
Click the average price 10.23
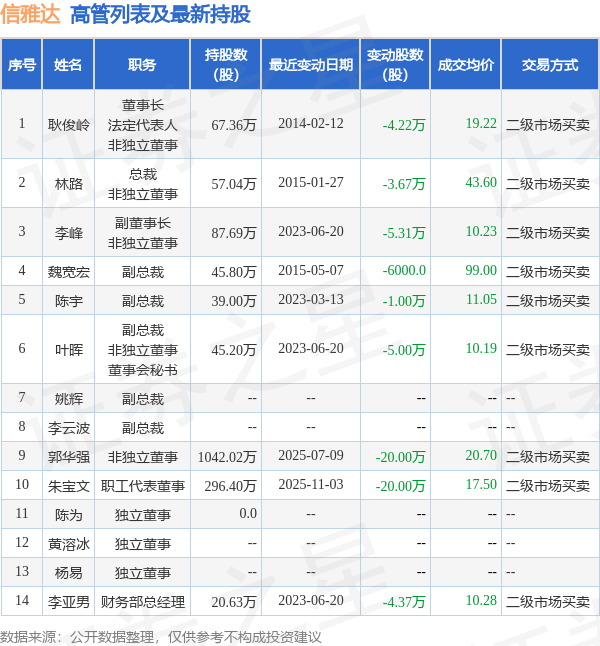pyautogui.click(x=481, y=231)
